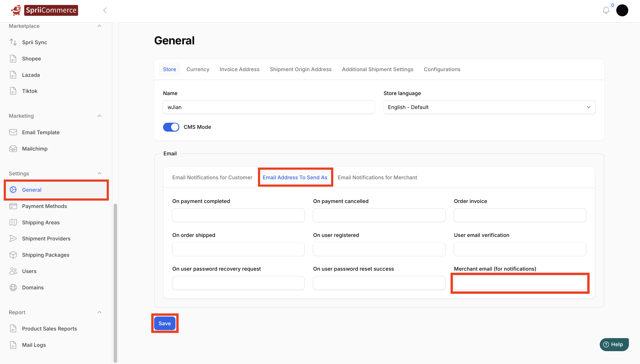640x364 pixels.
Task: Collapse sidebar with the back chevron
Action: point(105,10)
